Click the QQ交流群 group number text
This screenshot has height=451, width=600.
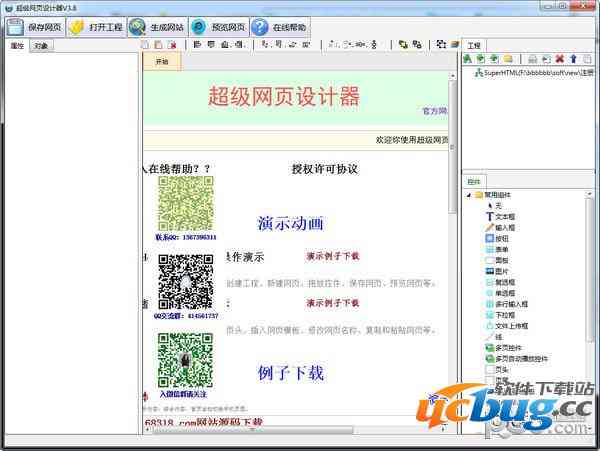(186, 316)
